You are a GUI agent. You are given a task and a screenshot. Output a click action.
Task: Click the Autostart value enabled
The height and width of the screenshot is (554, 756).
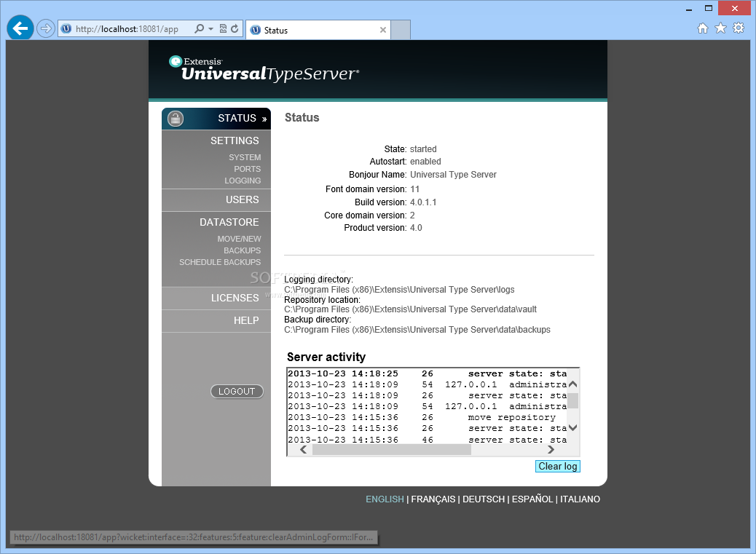pos(425,162)
